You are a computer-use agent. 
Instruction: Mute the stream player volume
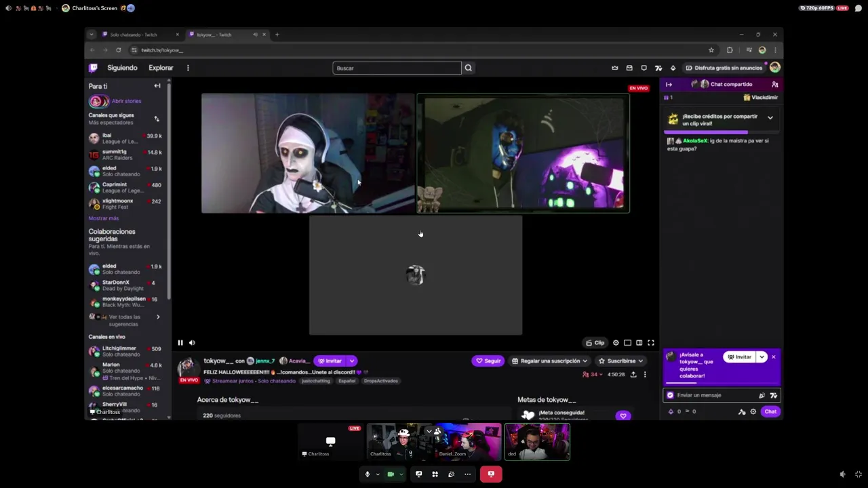[192, 343]
